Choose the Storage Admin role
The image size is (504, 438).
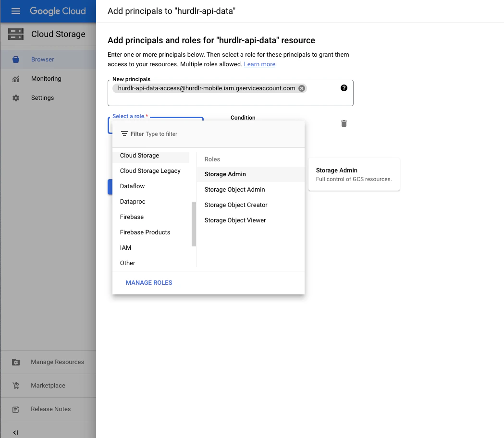pos(251,174)
